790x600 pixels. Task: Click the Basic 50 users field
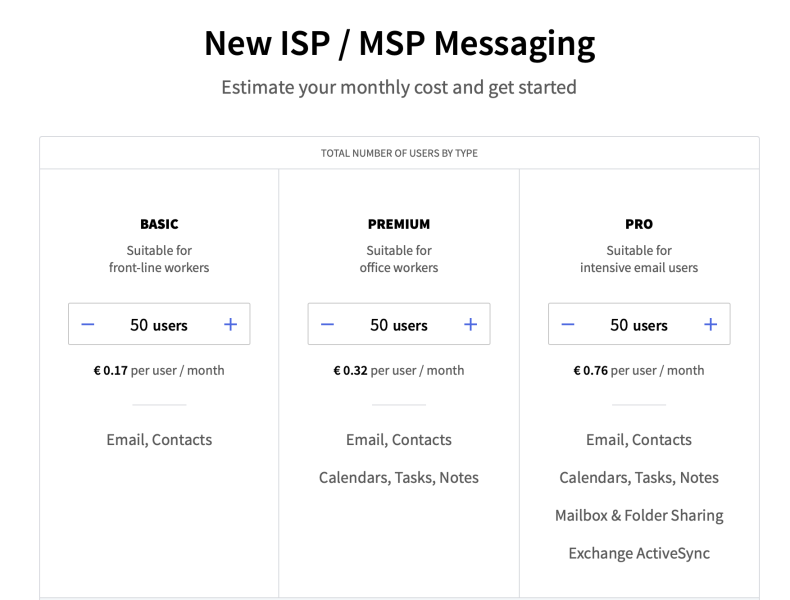coord(159,325)
